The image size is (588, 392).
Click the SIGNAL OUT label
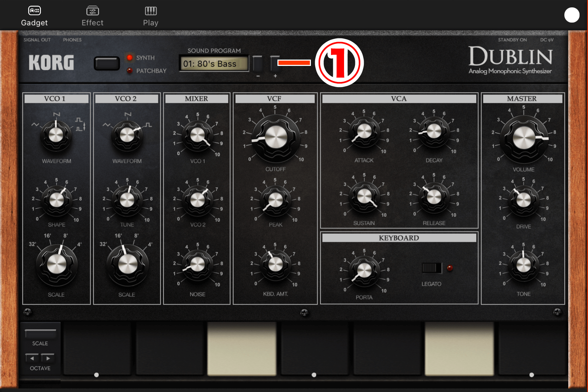tap(37, 40)
